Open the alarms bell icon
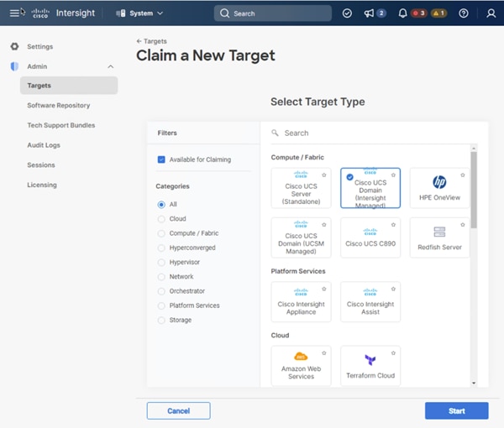 (402, 13)
